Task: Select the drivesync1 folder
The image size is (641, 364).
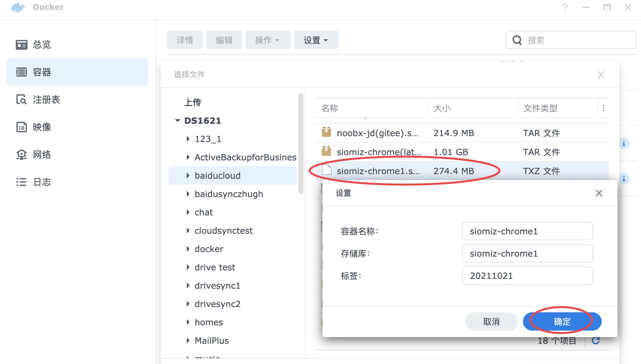Action: coord(218,285)
